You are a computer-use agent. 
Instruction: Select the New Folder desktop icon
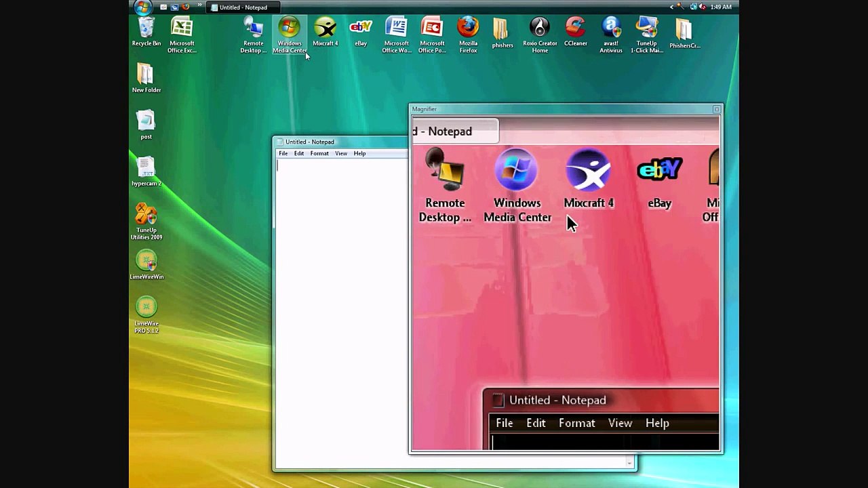(146, 78)
